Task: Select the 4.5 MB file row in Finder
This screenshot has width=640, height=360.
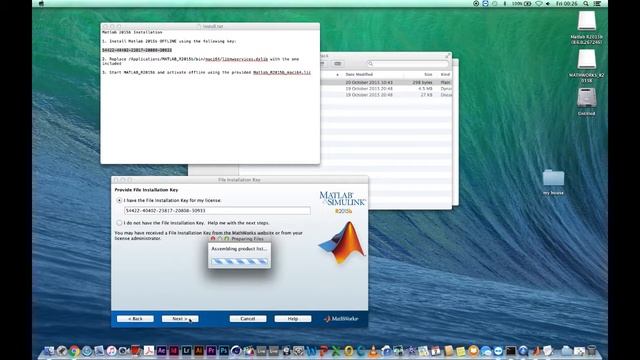Action: pos(386,89)
